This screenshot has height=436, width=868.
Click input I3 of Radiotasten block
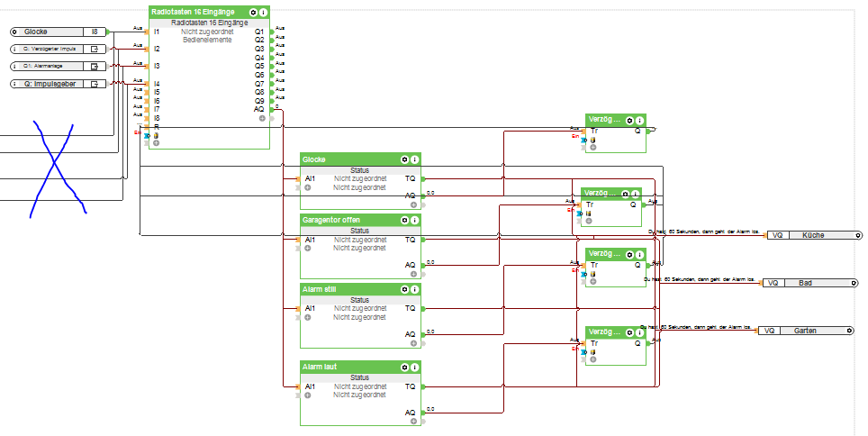(x=157, y=66)
